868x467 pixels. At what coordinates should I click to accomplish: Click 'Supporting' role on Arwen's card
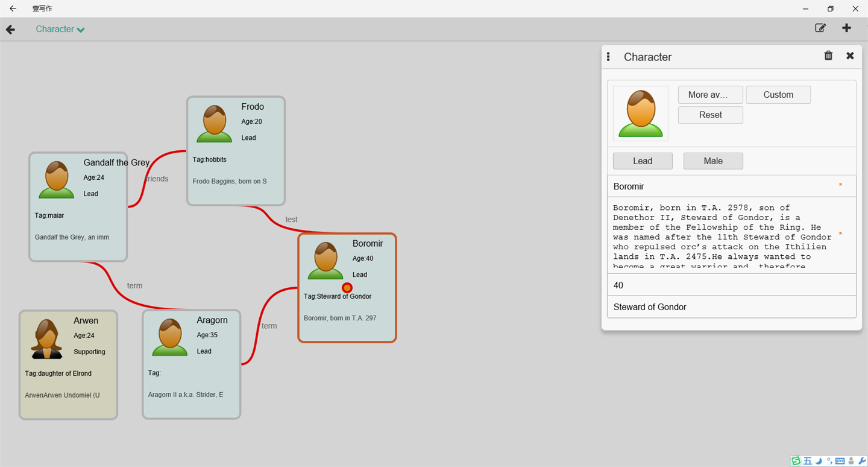[x=90, y=352]
